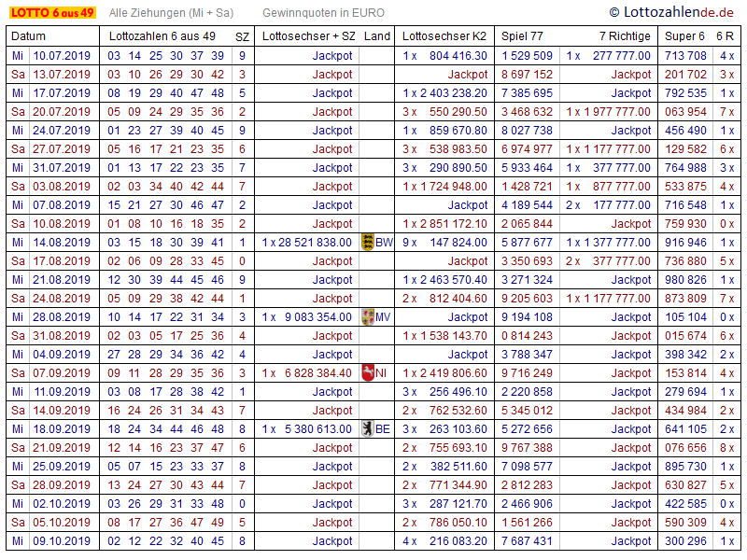The image size is (747, 560).
Task: Click the Lottosechser + SZ column header
Action: pos(308,36)
